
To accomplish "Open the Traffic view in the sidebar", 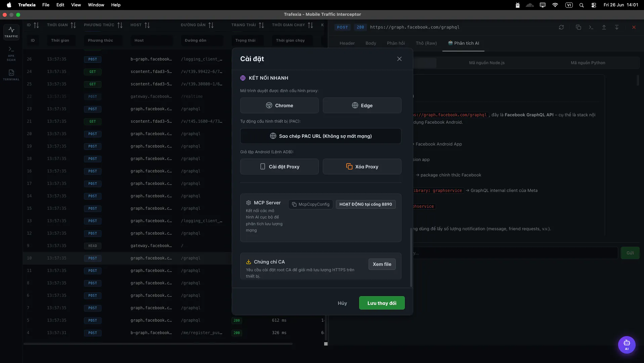I will 11,32.
